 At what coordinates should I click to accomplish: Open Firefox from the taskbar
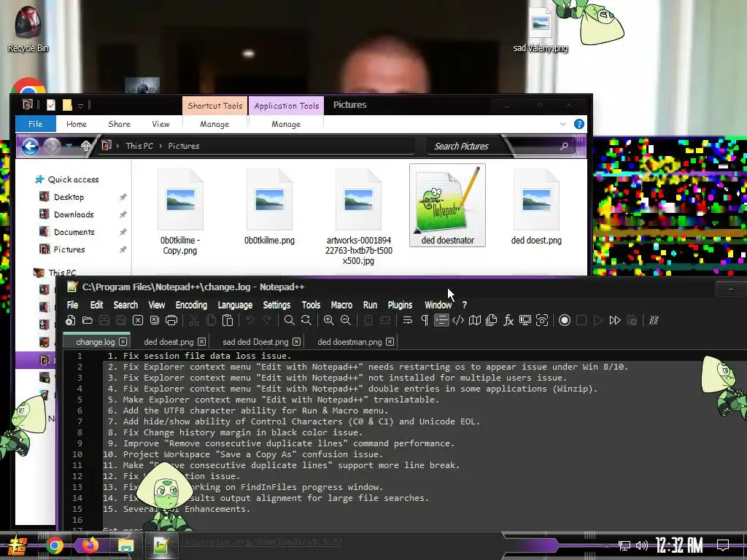[90, 545]
